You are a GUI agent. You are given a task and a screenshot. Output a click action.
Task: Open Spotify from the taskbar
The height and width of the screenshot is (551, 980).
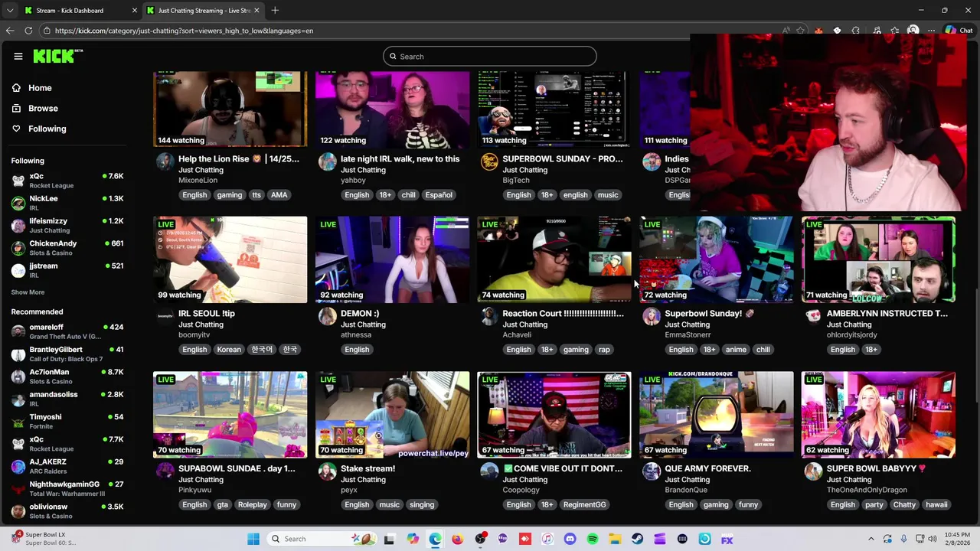593,539
